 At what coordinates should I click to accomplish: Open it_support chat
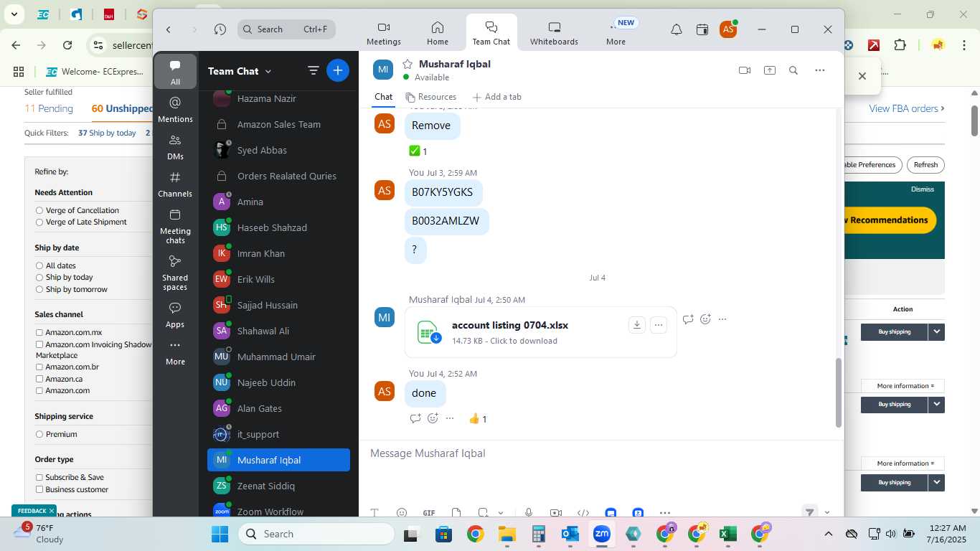(x=278, y=434)
